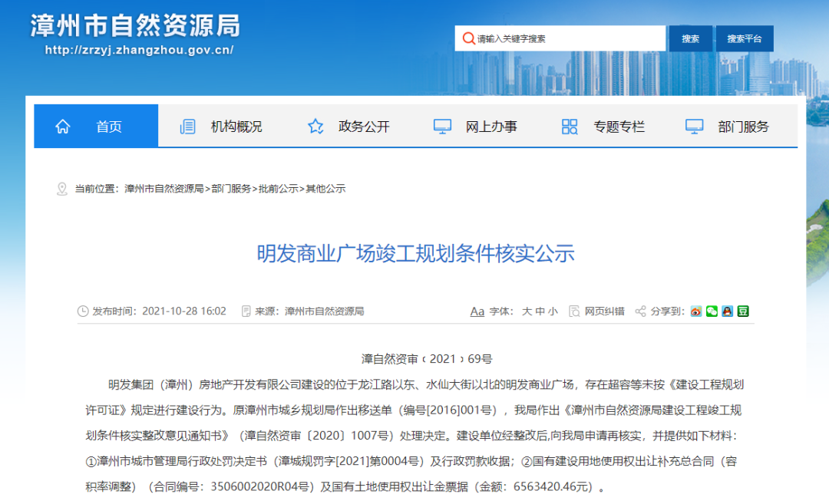
Task: Set font size to large (大)
Action: (x=527, y=311)
